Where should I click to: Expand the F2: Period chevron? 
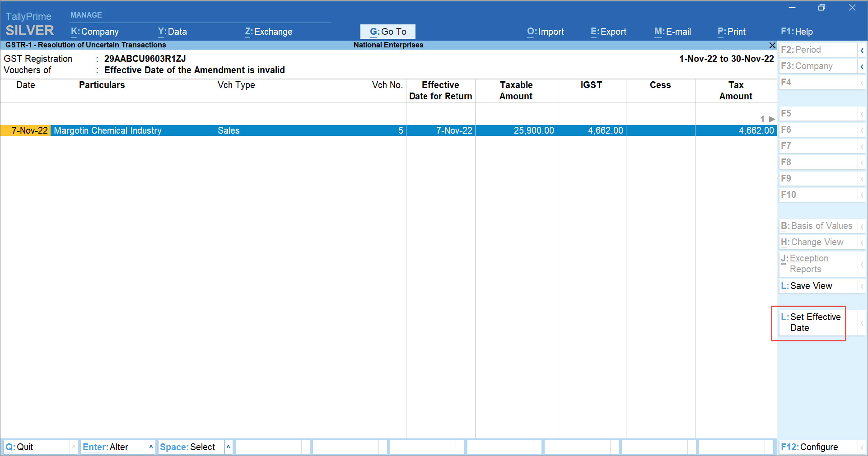pos(862,50)
